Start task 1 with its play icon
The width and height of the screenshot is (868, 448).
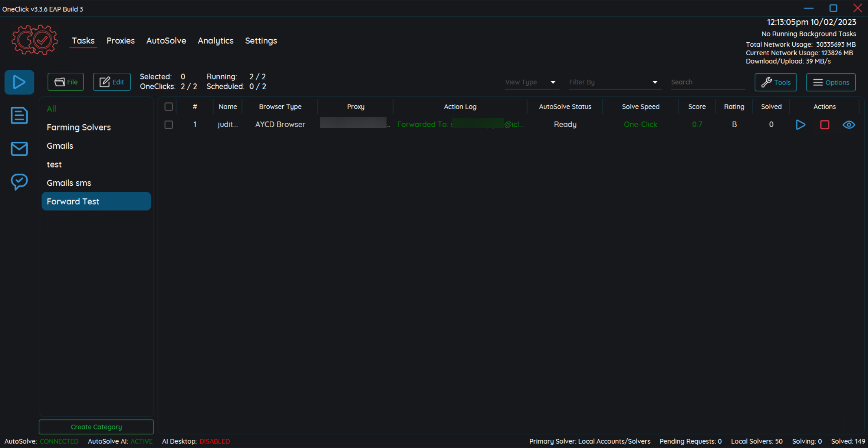pos(800,125)
